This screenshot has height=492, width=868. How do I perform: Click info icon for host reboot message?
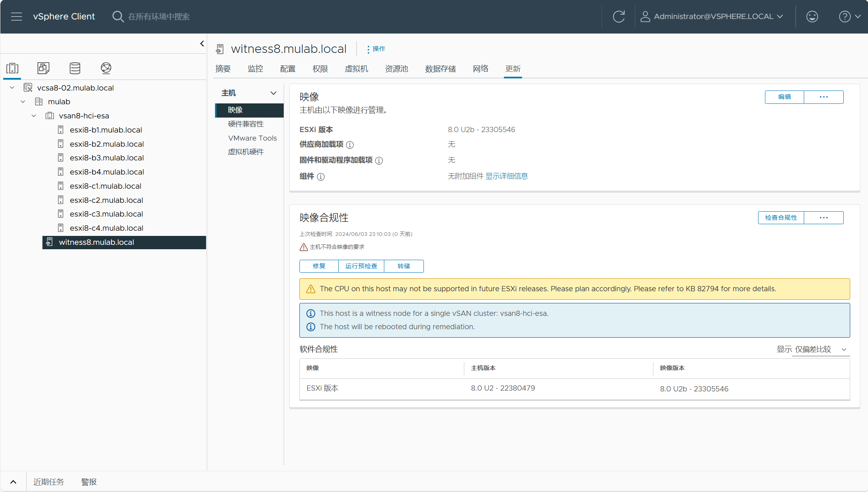point(311,327)
